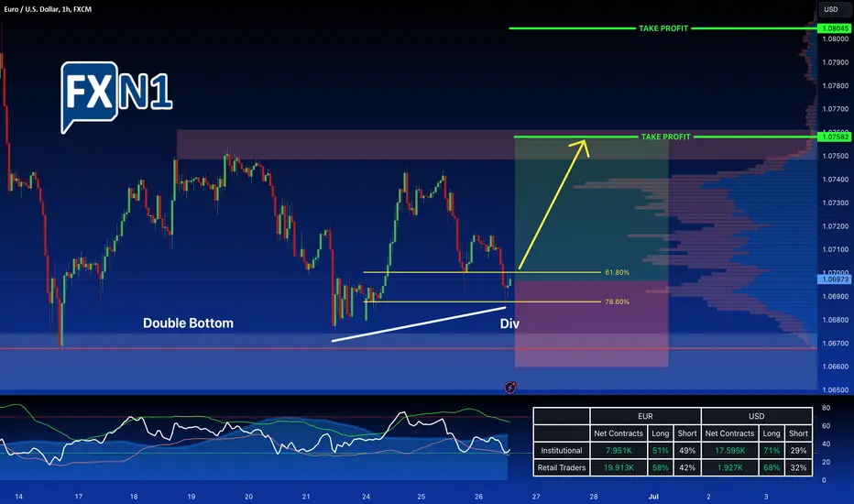Select the upper TAKE PROFIT label at 1.08045

[x=662, y=28]
